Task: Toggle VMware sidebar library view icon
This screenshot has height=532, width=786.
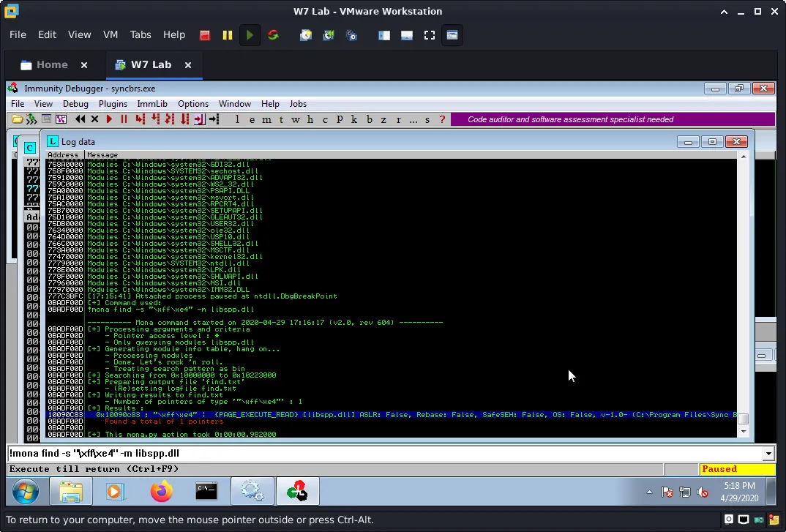Action: [384, 35]
